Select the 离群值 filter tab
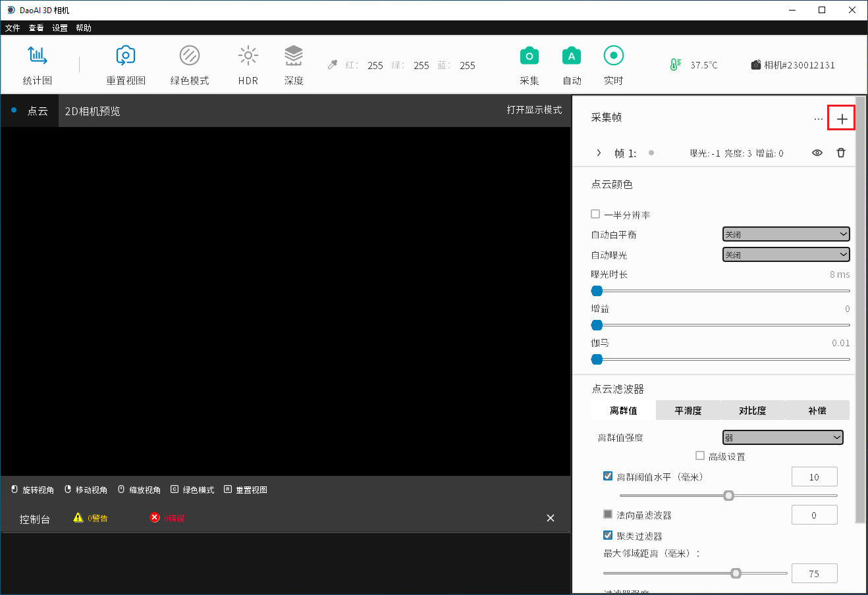The height and width of the screenshot is (595, 868). click(624, 410)
